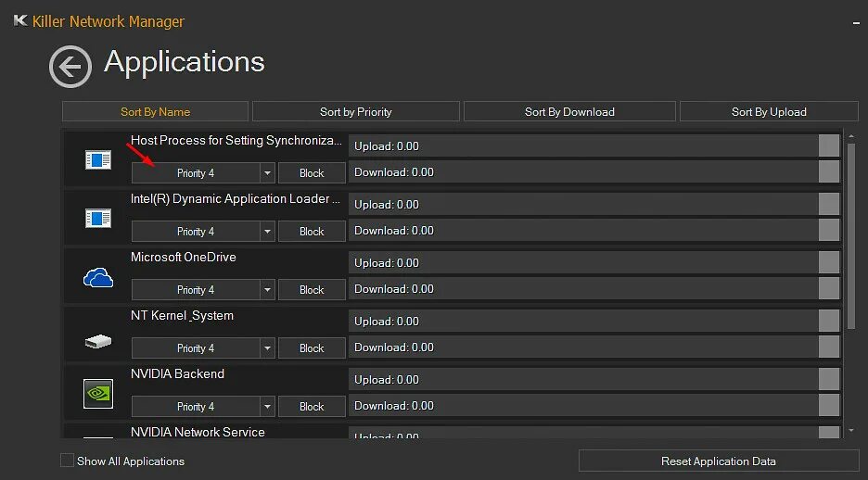Click Killer Network Manager title text
Viewport: 868px width, 480px height.
click(108, 21)
